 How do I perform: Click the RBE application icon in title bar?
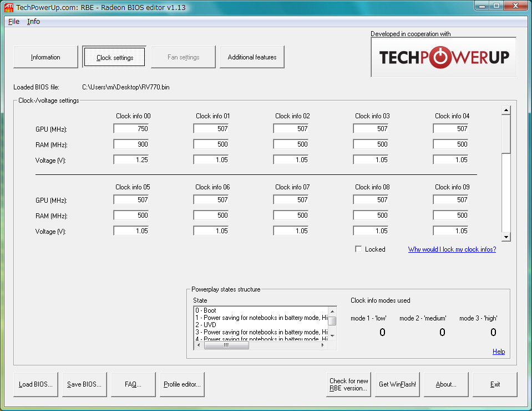(9, 7)
